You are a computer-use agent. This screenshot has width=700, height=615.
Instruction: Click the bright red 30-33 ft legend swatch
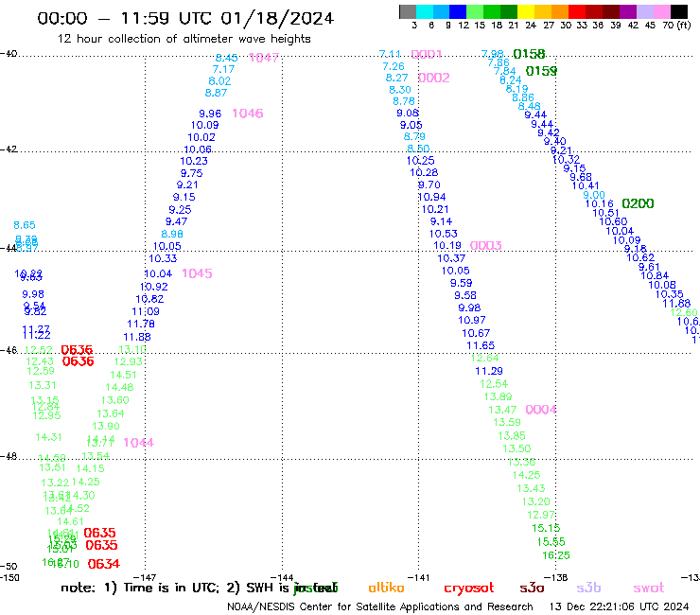click(577, 11)
